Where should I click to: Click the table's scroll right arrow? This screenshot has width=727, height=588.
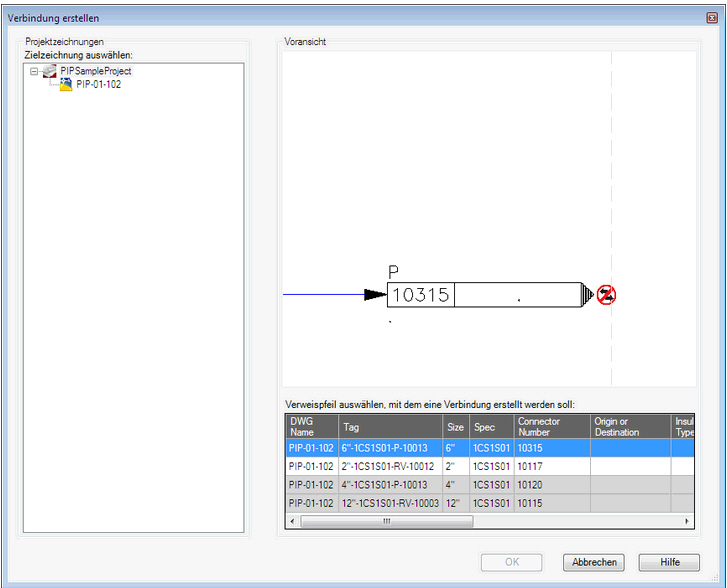pyautogui.click(x=687, y=521)
